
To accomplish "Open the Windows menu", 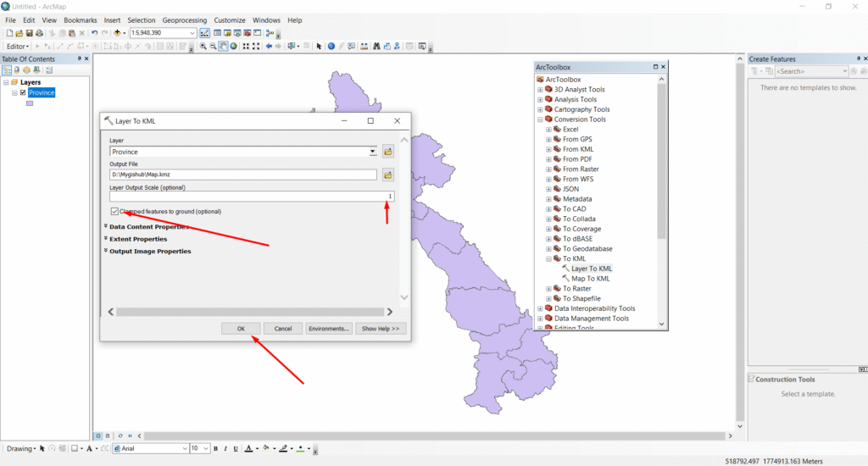I will pos(266,20).
